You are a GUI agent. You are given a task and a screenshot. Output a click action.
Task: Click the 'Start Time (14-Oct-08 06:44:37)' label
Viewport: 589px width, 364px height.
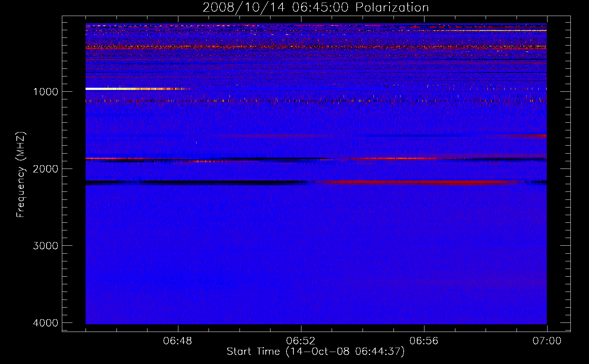(316, 351)
